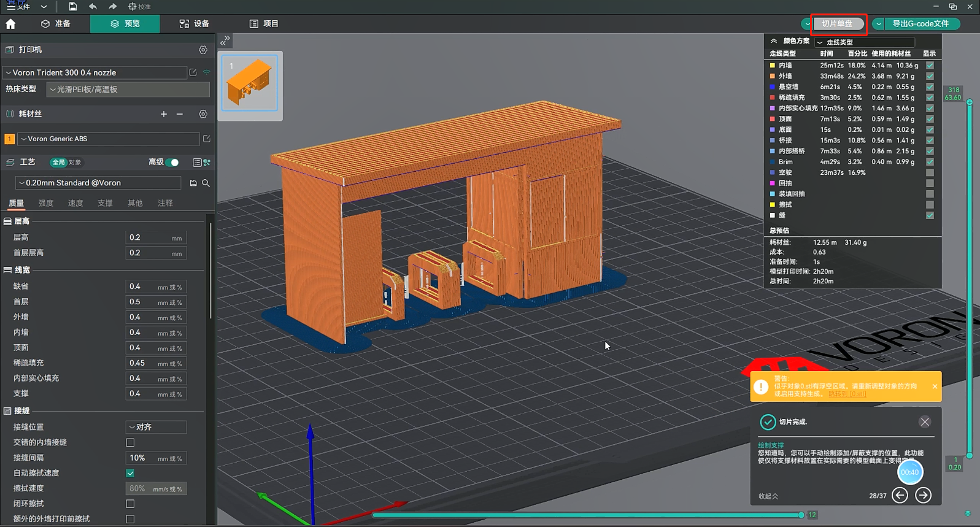Hide outer wall lines in the legend

930,76
